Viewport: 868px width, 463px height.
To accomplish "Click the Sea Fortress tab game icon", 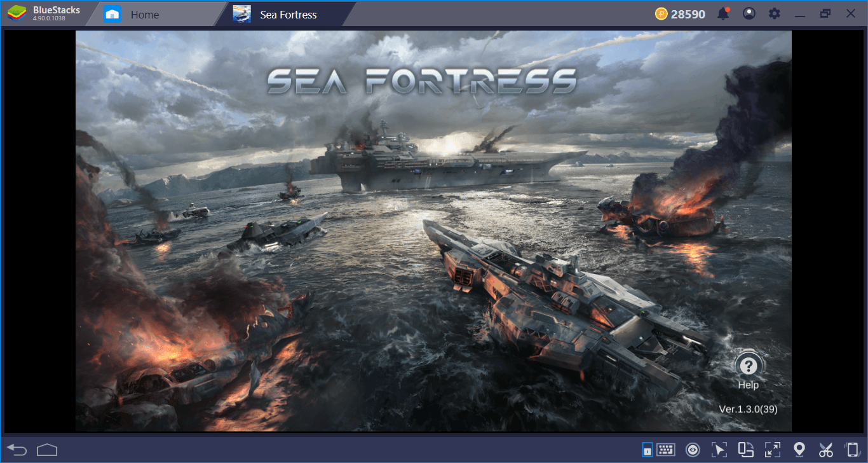I will [241, 14].
